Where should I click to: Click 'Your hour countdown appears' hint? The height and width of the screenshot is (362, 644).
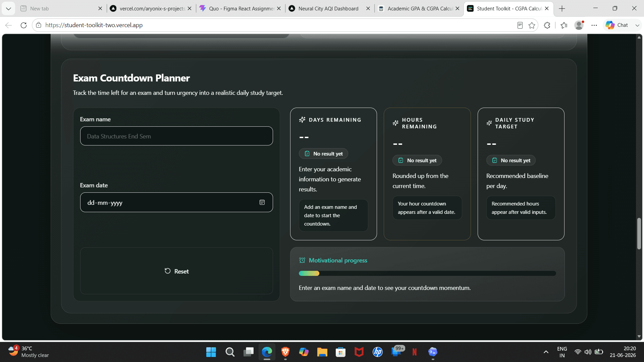click(427, 208)
